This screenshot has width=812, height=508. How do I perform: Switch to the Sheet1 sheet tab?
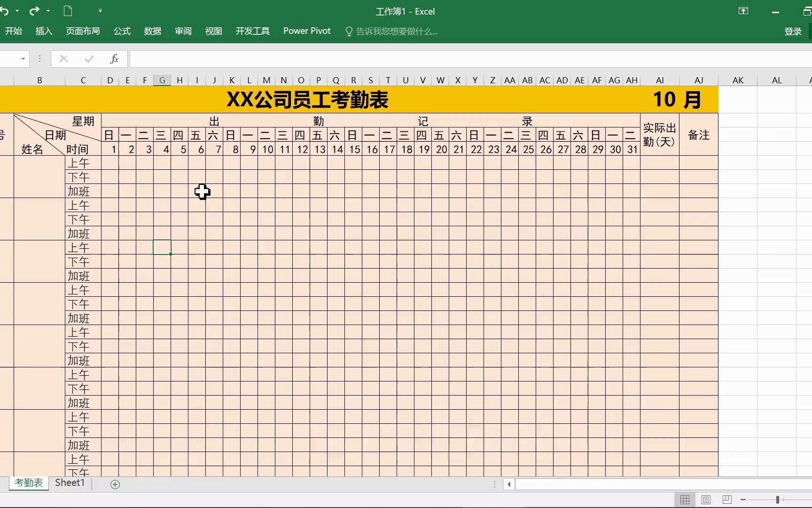(x=70, y=483)
